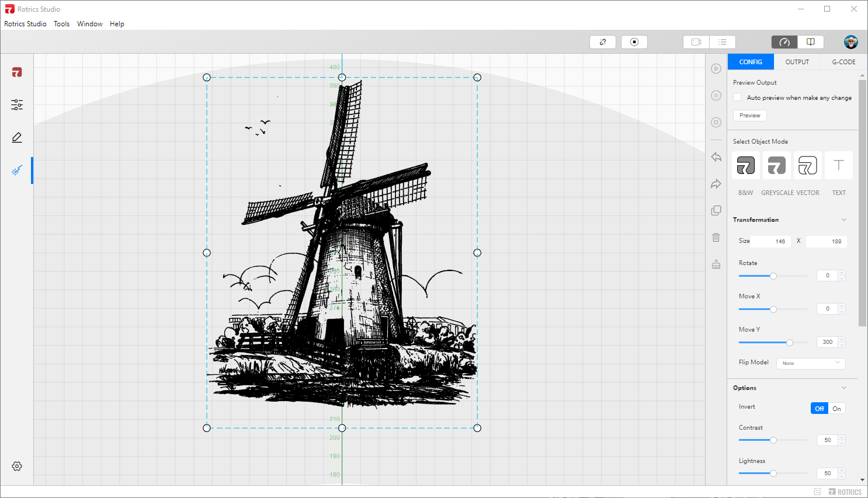
Task: Open the Flip Model dropdown
Action: coord(811,363)
